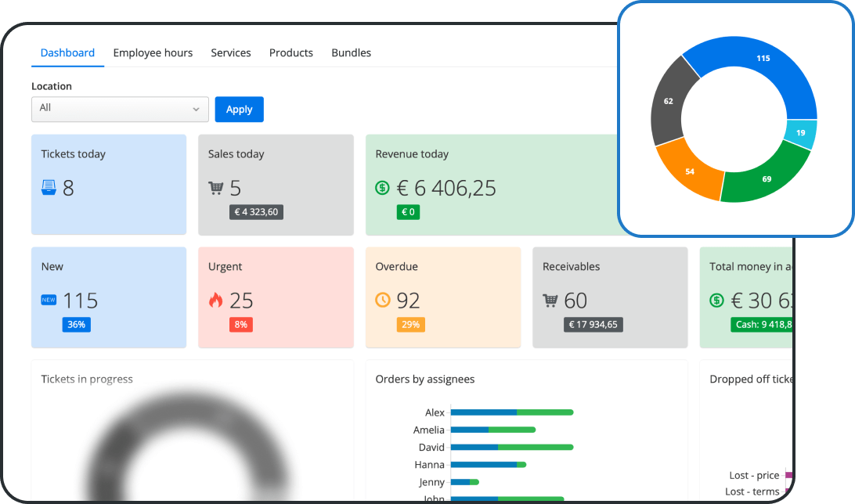Open the Location dropdown showing All
Screen dimensions: 855x504
point(119,110)
